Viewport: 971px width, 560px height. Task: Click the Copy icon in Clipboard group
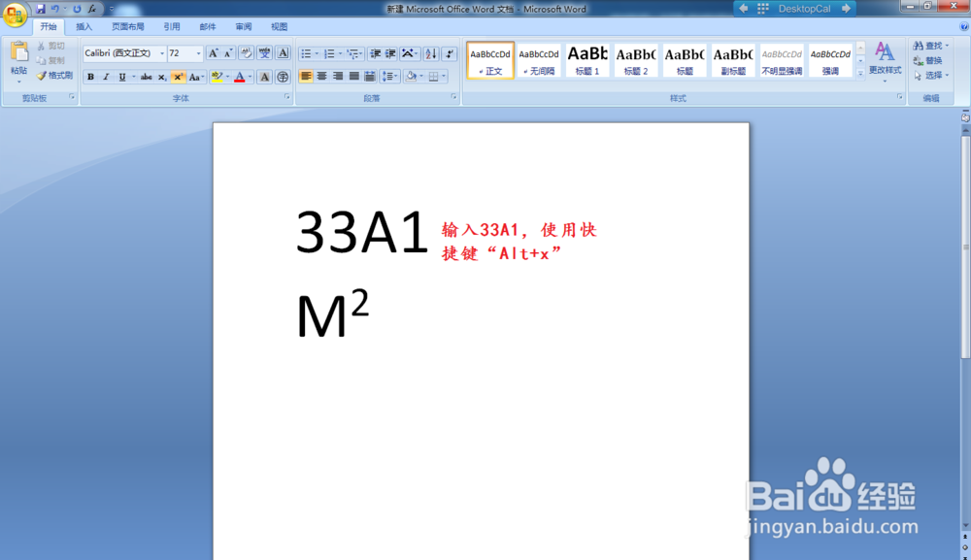tap(43, 58)
